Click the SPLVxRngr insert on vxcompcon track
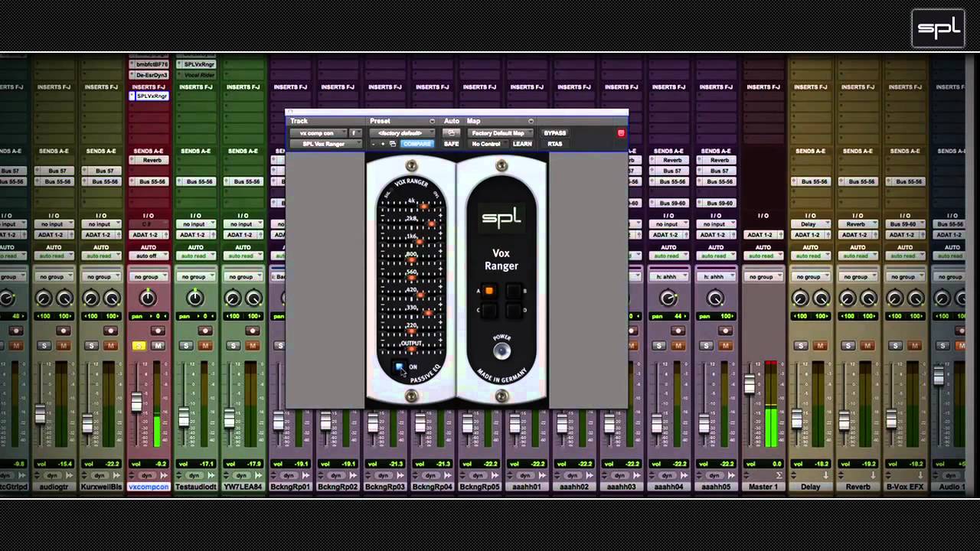 click(149, 96)
